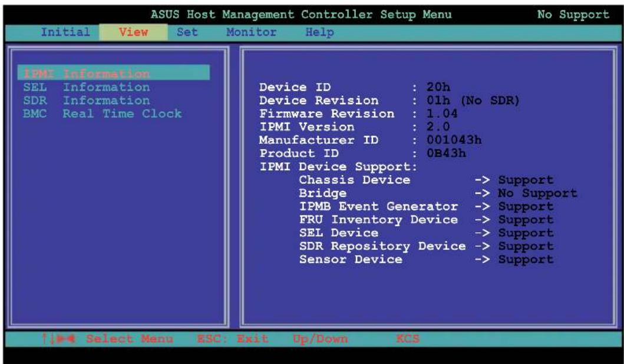
Task: Click Device Revision value 01h (No SDR)
Action: click(x=473, y=100)
